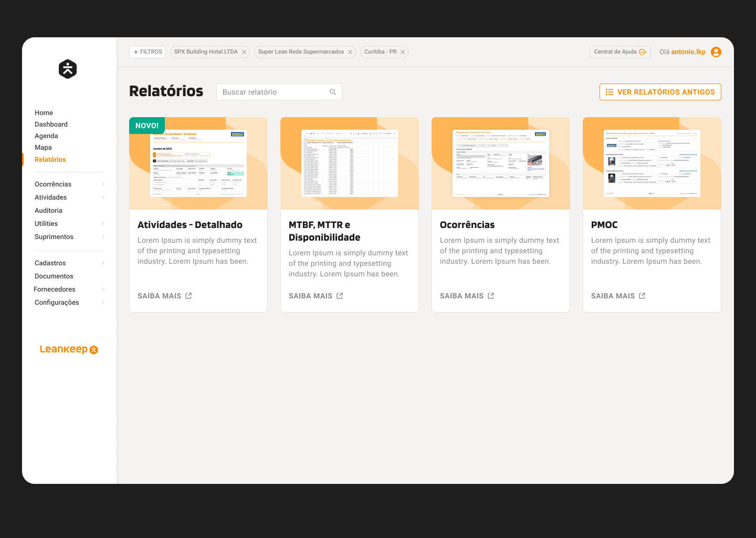Click the magnifier icon in the report search field

click(x=333, y=91)
